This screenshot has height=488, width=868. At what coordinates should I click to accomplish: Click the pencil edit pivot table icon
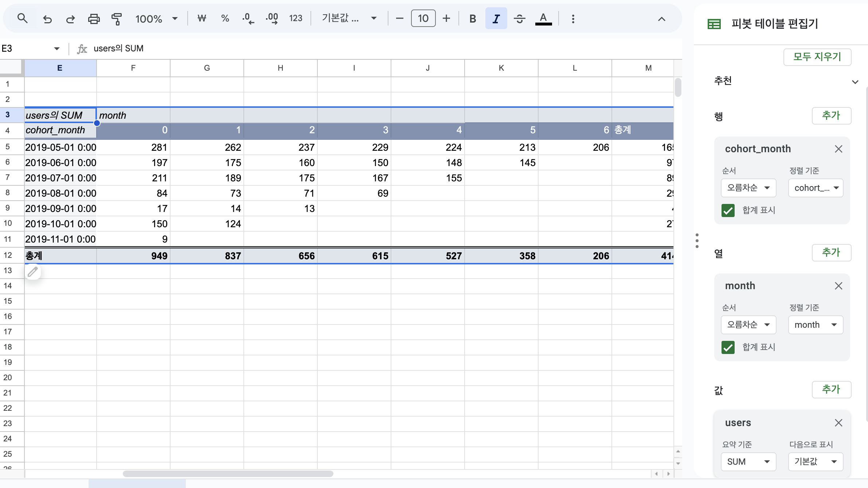[x=33, y=272]
